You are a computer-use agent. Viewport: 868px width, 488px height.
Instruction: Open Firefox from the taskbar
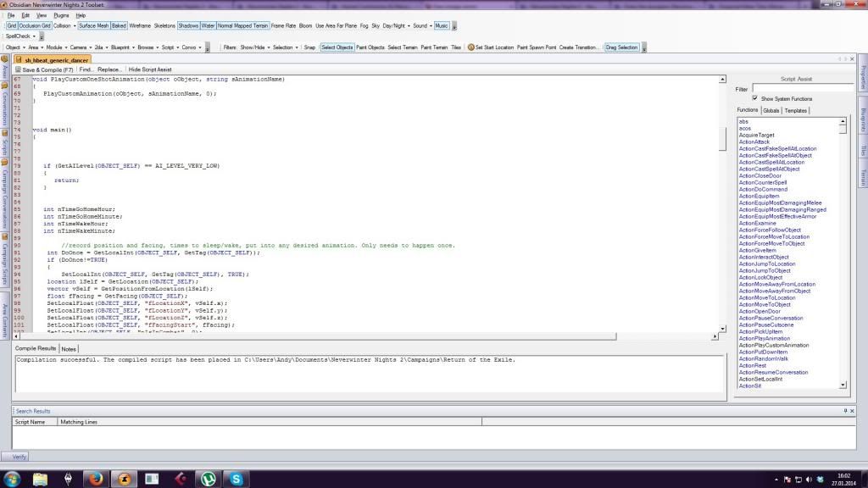coord(96,479)
